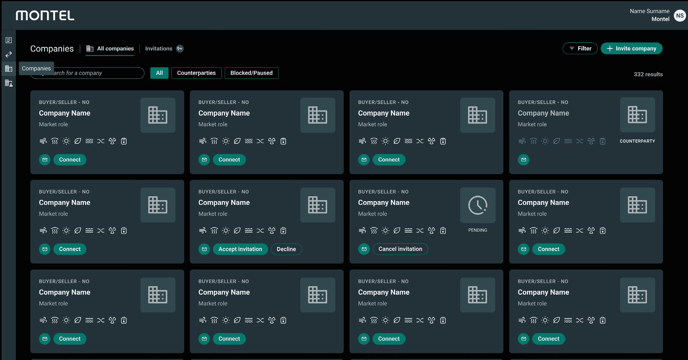Click the Name Surname text in the header
688x360 pixels.
coord(649,11)
